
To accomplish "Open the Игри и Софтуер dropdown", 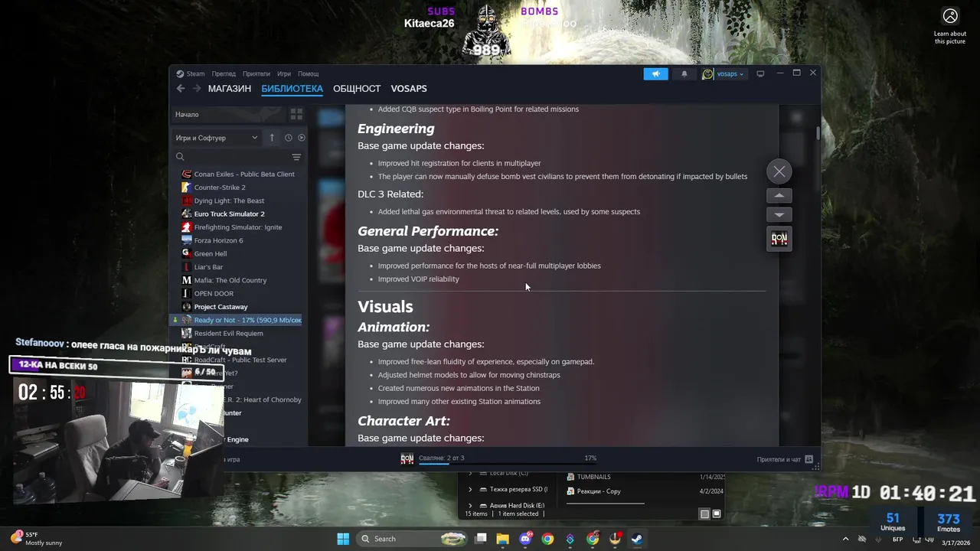I will tap(217, 138).
